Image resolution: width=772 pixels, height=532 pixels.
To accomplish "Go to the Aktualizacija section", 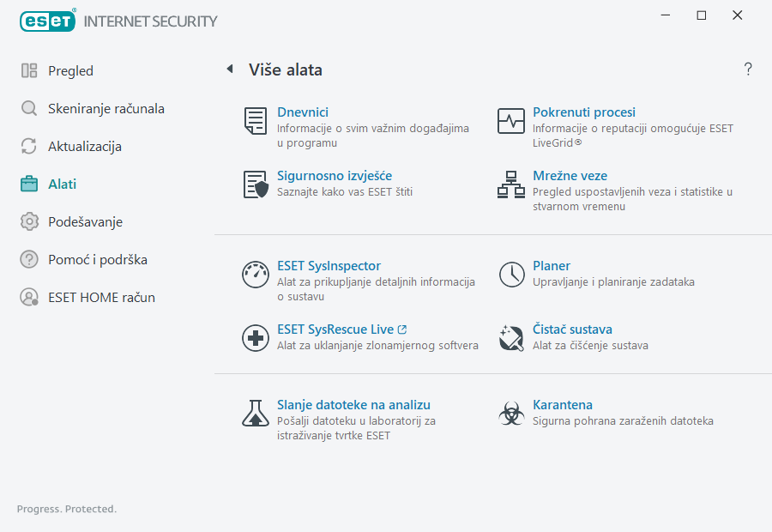I will point(84,147).
